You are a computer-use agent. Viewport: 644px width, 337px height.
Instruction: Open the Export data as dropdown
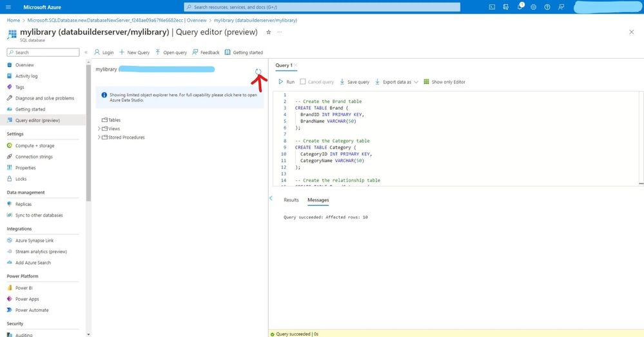396,82
